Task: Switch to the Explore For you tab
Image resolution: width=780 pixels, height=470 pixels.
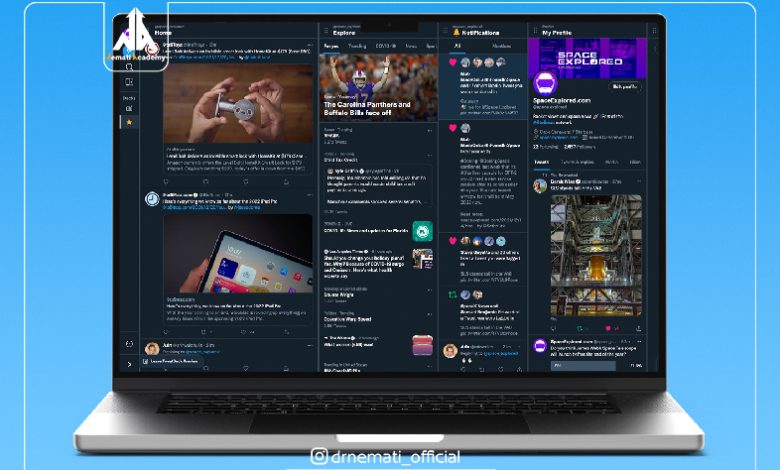Action: 331,46
